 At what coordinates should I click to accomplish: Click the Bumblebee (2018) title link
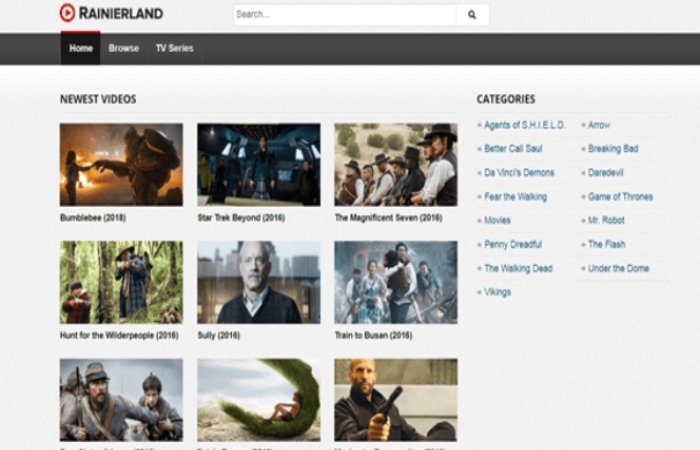[x=93, y=218]
